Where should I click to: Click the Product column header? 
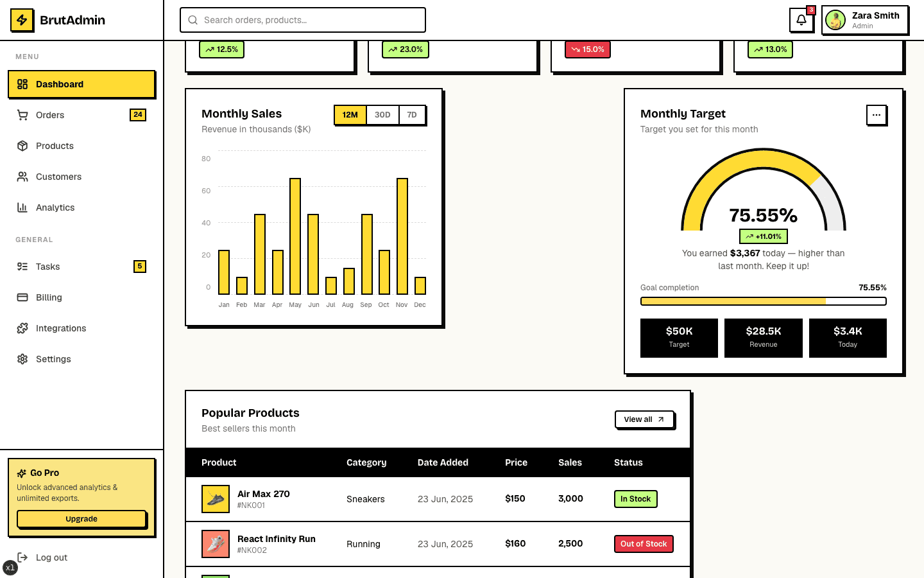219,462
